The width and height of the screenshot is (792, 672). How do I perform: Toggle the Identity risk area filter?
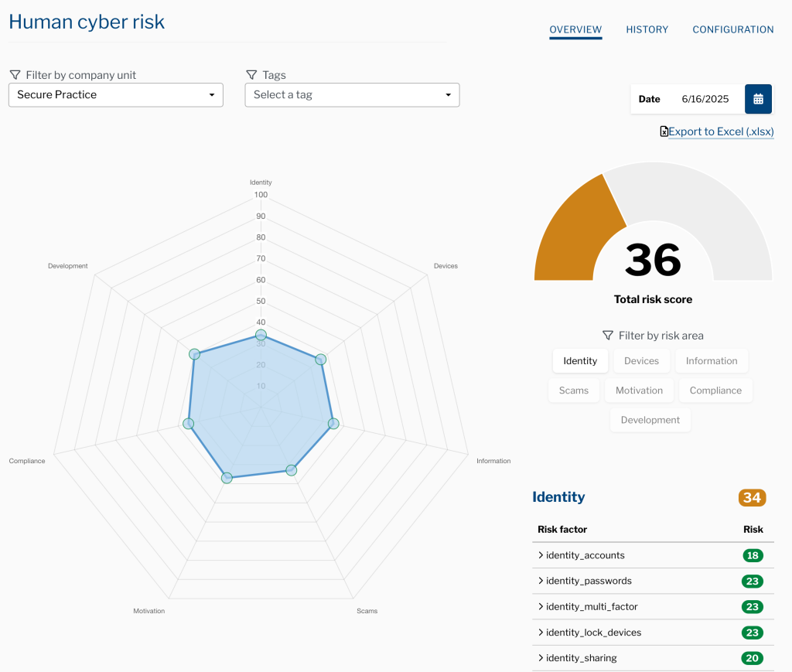point(580,361)
